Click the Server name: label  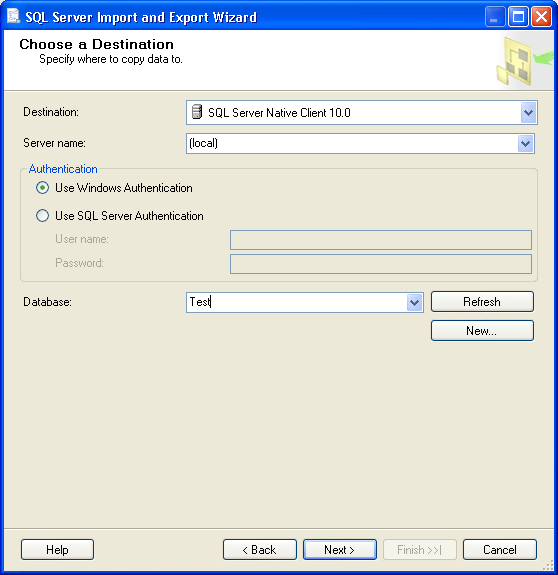coord(54,143)
